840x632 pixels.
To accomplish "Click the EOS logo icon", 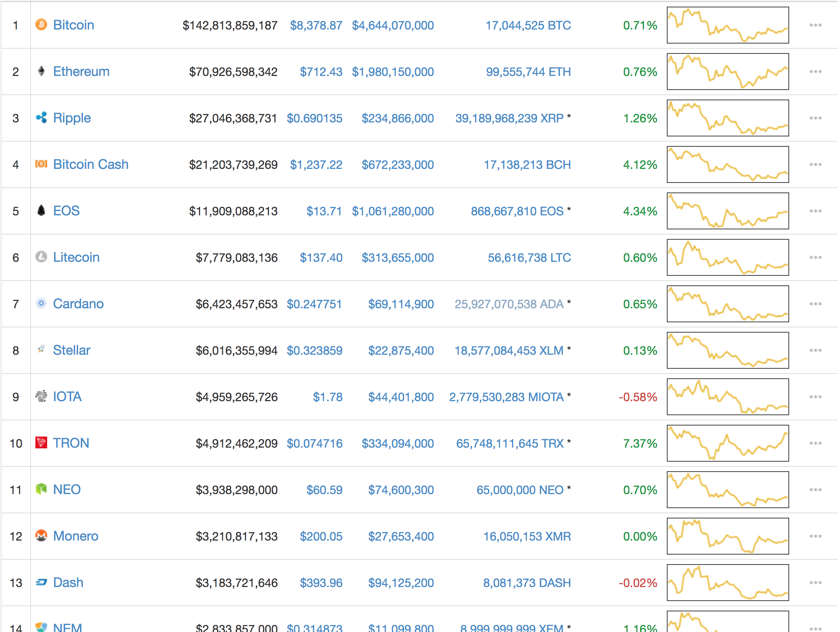I will pyautogui.click(x=41, y=210).
